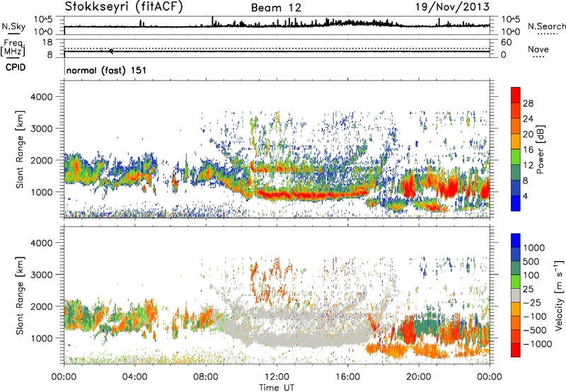566x392 pixels.
Task: Click the "Freq. [MHz]" axis label
Action: [13, 47]
